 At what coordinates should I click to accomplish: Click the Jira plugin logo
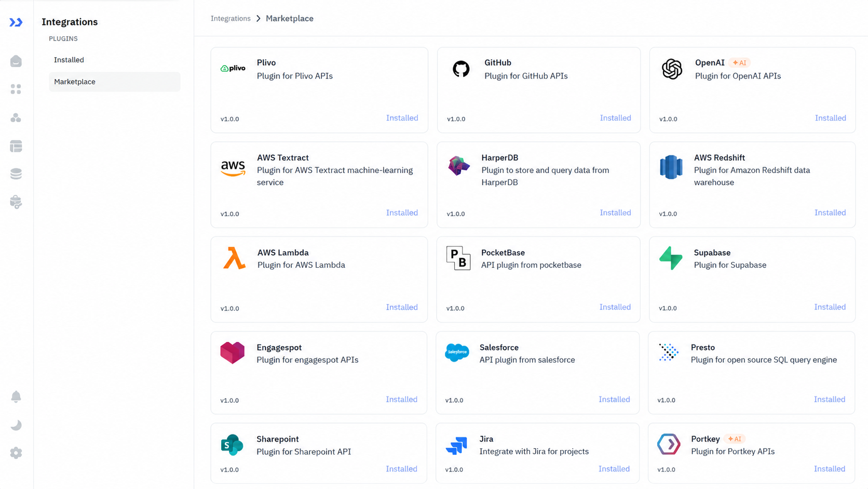456,446
